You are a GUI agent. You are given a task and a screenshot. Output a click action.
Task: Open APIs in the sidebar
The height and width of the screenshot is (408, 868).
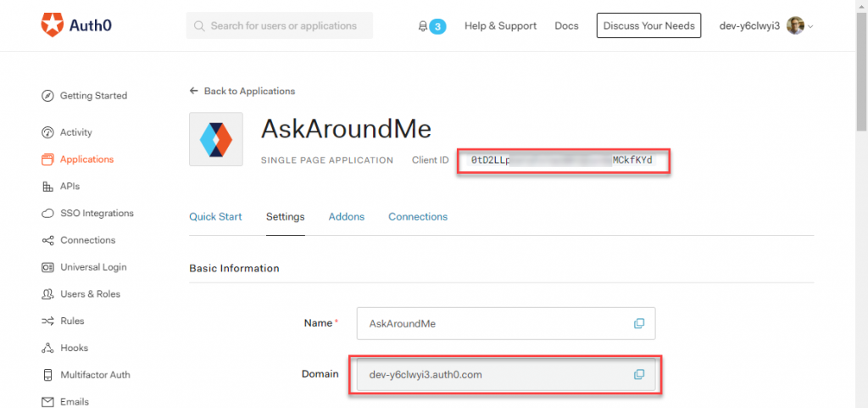coord(70,187)
